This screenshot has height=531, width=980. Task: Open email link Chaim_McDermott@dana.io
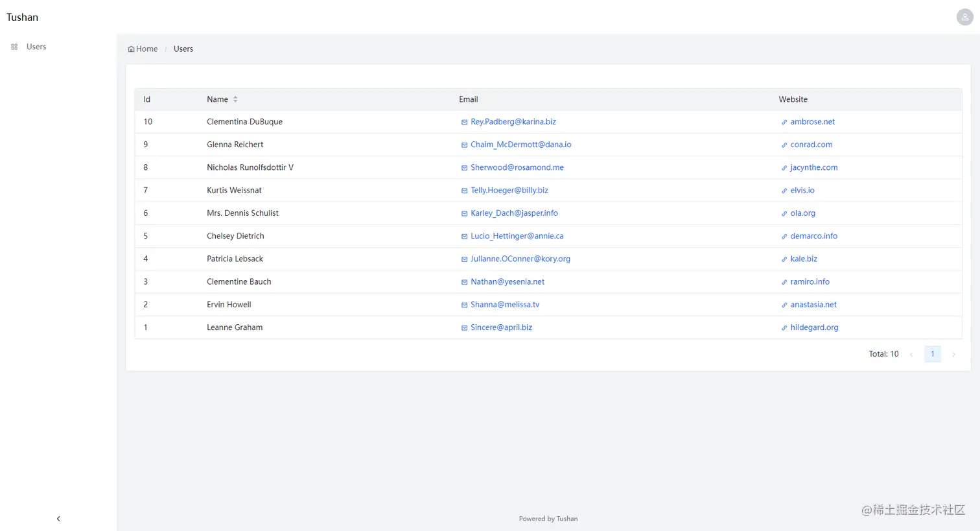pyautogui.click(x=521, y=144)
